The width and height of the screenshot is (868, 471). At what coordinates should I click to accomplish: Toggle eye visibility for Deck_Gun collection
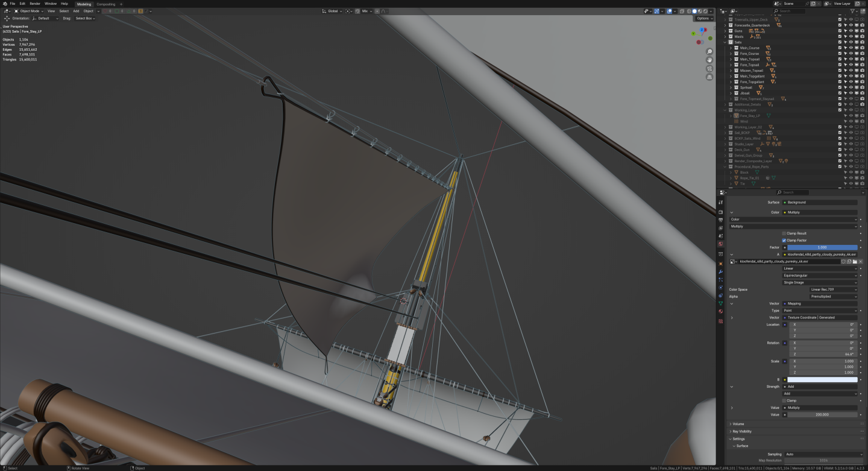coord(851,150)
